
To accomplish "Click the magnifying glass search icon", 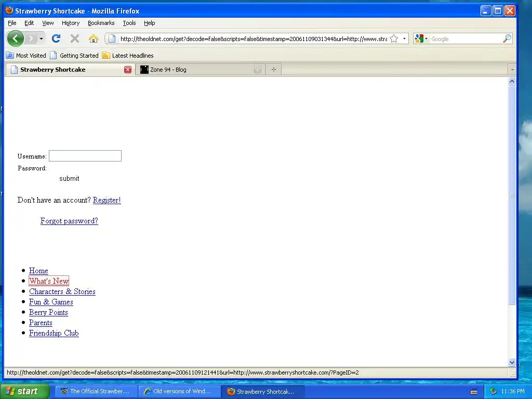I will click(507, 38).
